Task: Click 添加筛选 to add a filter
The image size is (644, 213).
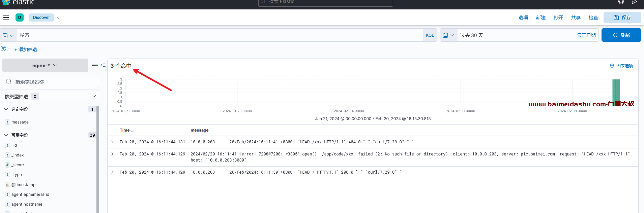Action: click(x=26, y=49)
